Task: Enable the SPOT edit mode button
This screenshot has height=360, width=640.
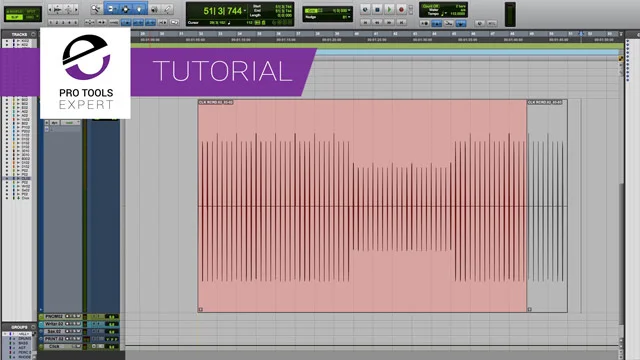Action: (x=31, y=12)
